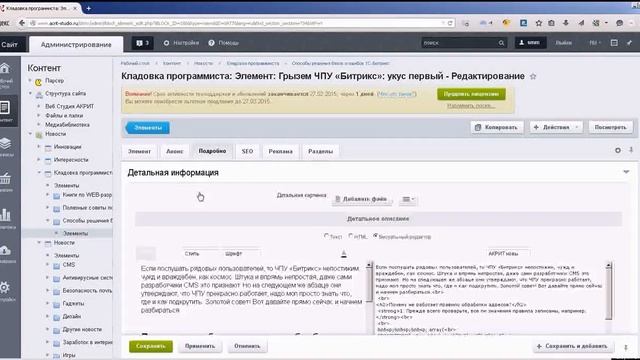Click the pin icon beside the tab settings gear
The image size is (640, 360).
pos(631,150)
